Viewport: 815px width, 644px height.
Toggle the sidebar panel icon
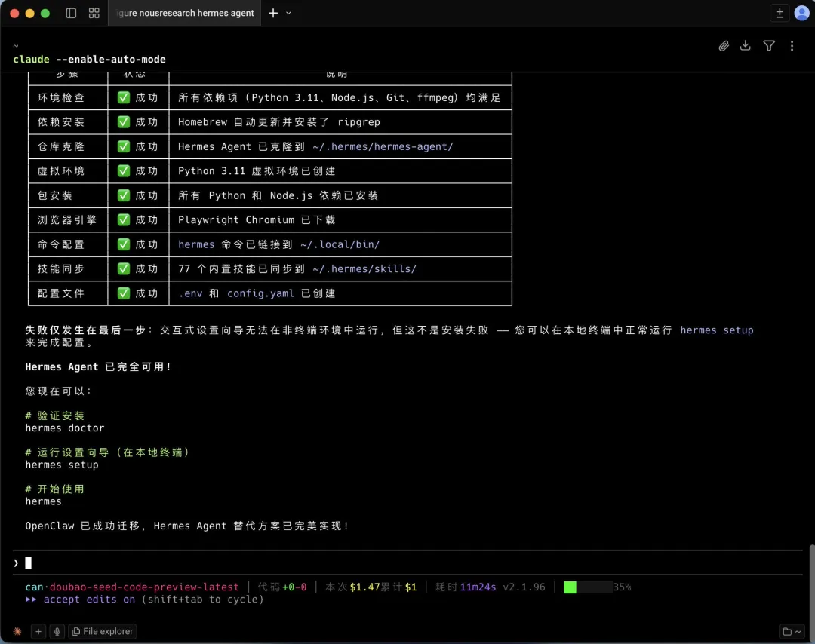click(71, 13)
